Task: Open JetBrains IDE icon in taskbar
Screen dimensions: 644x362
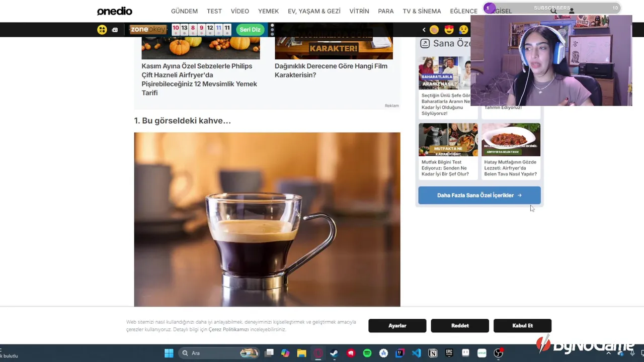Action: pyautogui.click(x=400, y=353)
